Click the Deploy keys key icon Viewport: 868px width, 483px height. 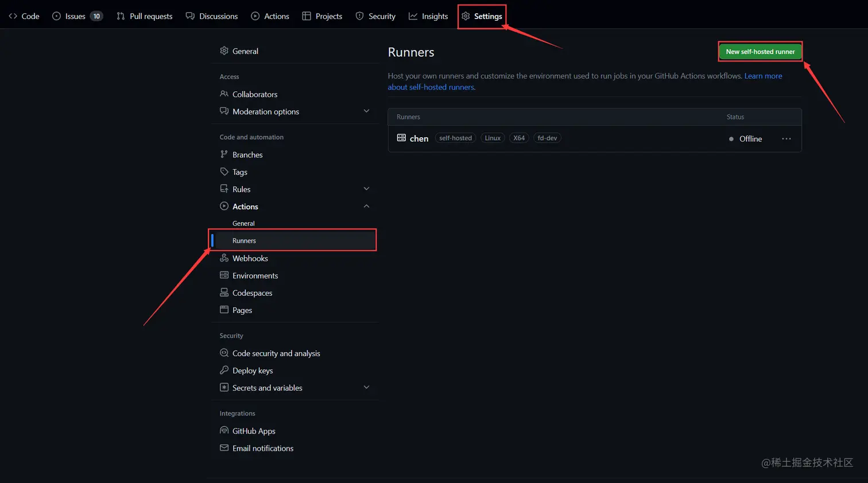click(224, 370)
